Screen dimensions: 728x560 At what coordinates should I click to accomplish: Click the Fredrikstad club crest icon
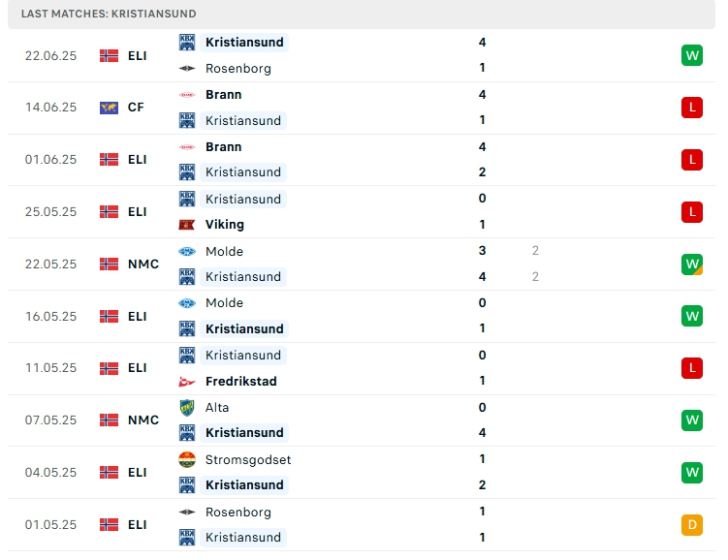pyautogui.click(x=187, y=382)
